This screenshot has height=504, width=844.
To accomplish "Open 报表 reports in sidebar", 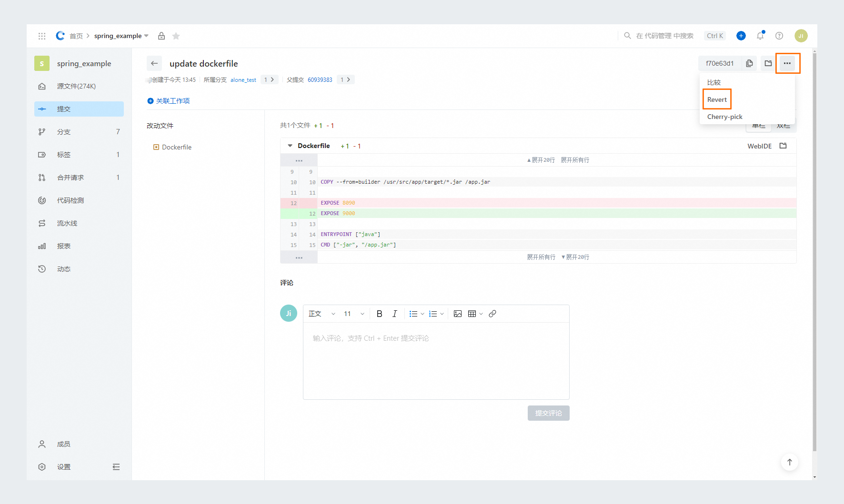I will coord(79,246).
